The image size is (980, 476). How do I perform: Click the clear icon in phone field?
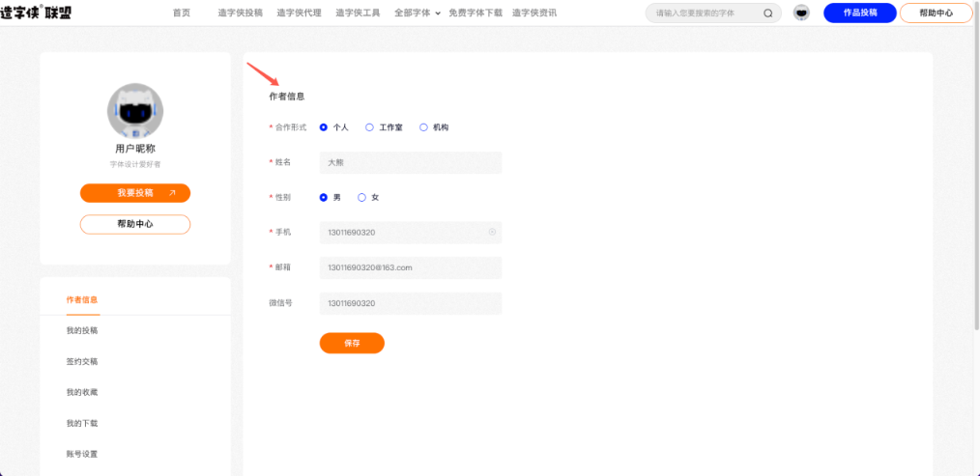492,232
